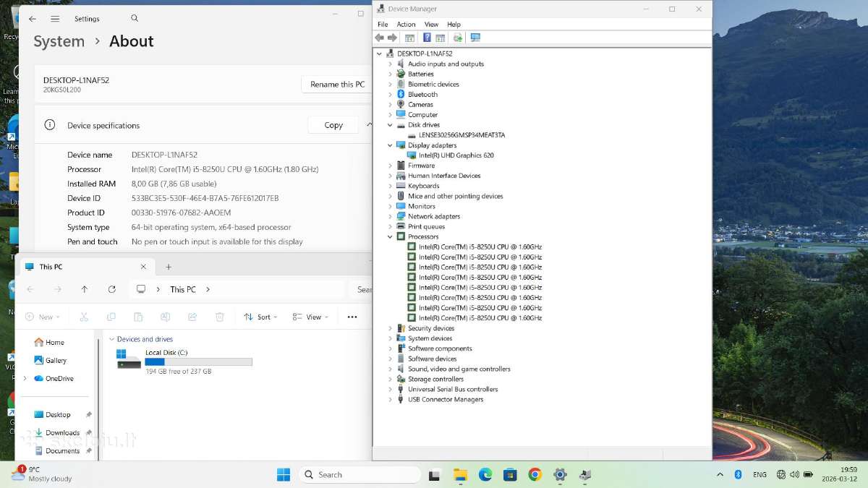868x488 pixels.
Task: Open the Windows Start menu
Action: 284,474
